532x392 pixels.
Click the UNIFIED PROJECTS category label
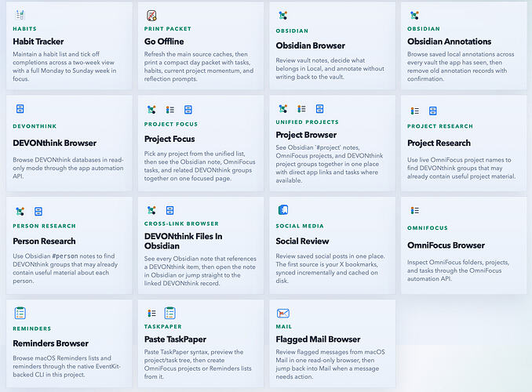tap(307, 122)
